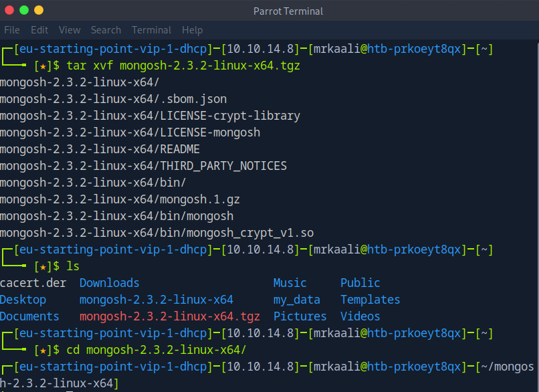Image resolution: width=539 pixels, height=392 pixels.
Task: Click the Desktop folder name
Action: [x=23, y=300]
